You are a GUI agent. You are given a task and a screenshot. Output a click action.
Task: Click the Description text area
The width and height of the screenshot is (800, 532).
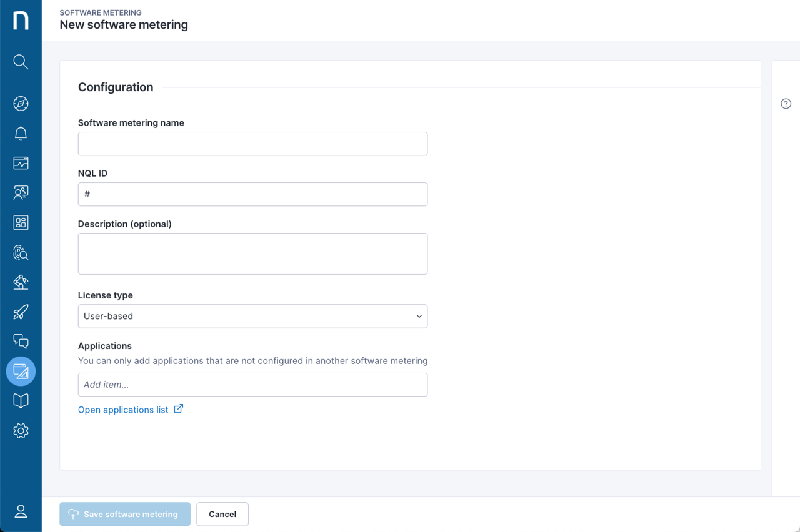pyautogui.click(x=252, y=254)
